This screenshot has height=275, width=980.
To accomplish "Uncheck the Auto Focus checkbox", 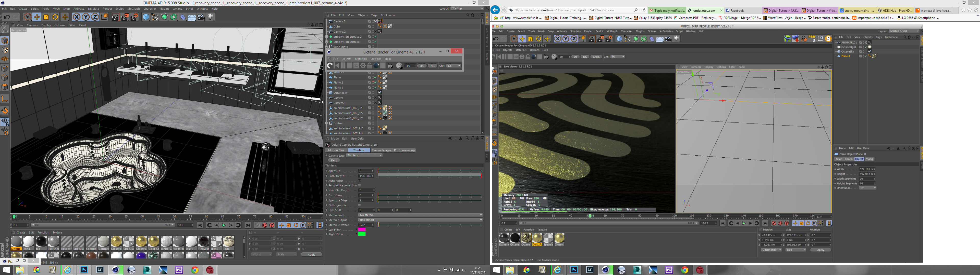I will click(x=360, y=181).
